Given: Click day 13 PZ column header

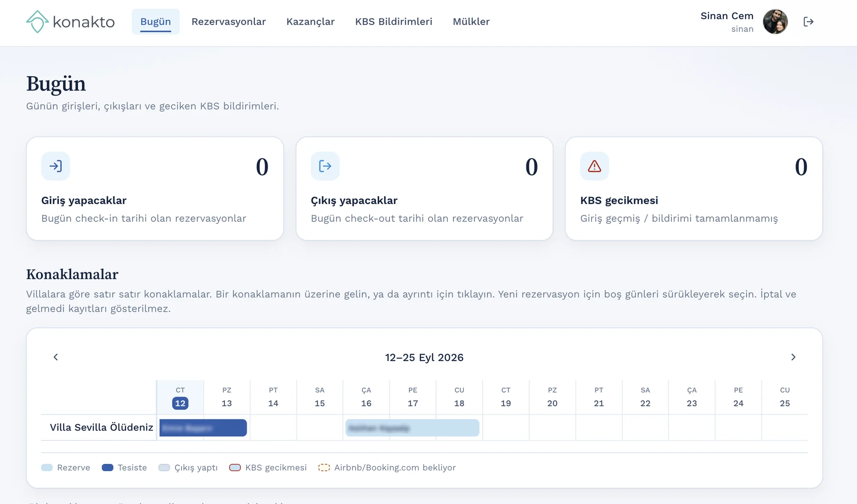Looking at the screenshot, I should (x=227, y=397).
